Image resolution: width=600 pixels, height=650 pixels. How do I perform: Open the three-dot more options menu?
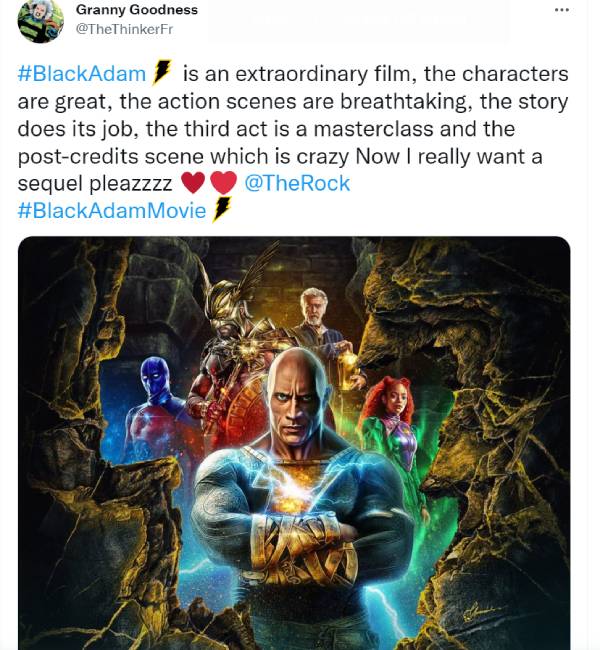561,10
